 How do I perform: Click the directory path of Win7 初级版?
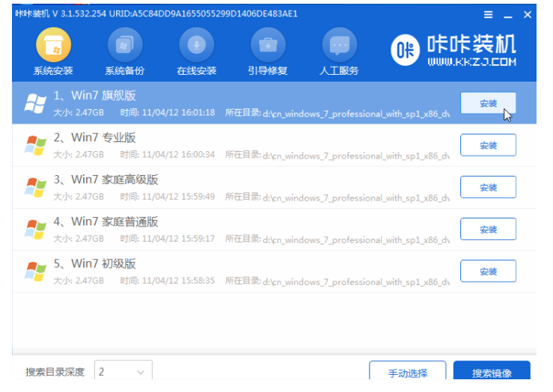coord(356,282)
